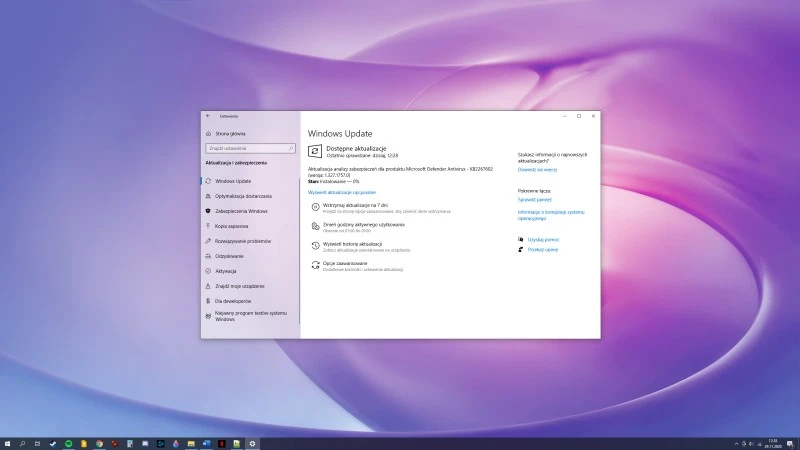The image size is (800, 450).
Task: Open Spotify from the taskbar
Action: point(68,444)
